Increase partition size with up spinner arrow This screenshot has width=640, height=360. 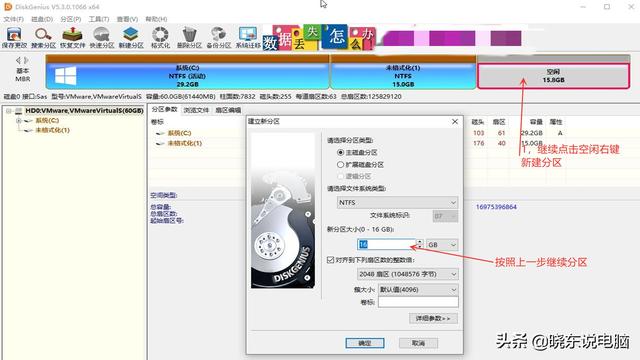tap(420, 242)
